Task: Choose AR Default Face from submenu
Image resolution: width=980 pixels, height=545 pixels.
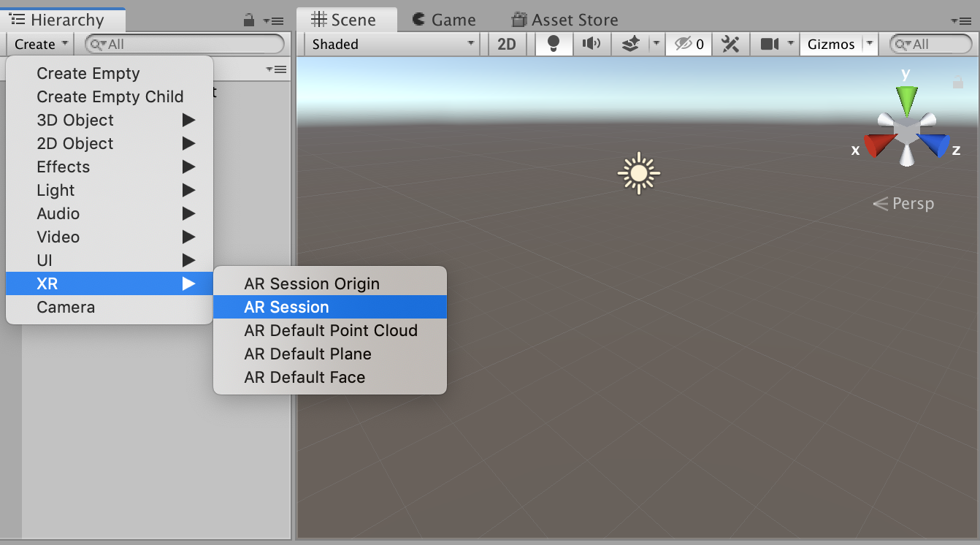Action: click(330, 377)
